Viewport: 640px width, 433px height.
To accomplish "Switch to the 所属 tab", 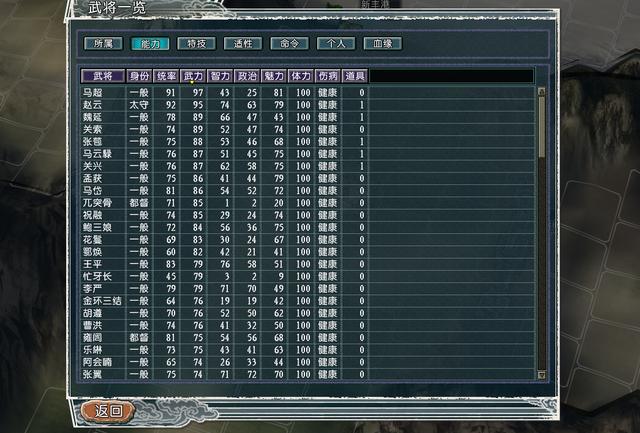I will click(103, 43).
